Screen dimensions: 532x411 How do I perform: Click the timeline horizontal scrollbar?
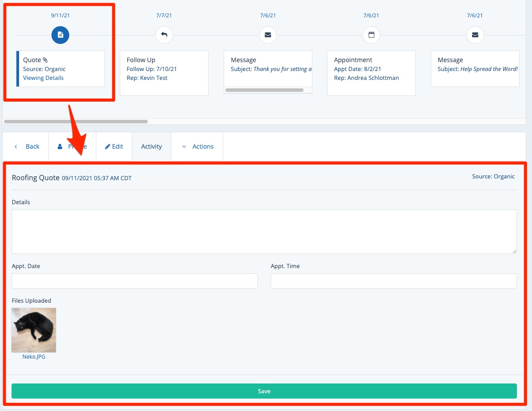coord(76,121)
